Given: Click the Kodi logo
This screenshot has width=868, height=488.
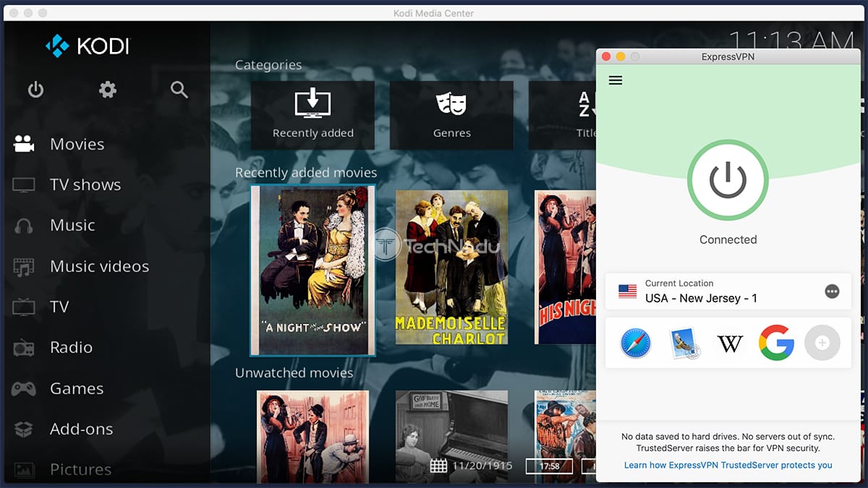Looking at the screenshot, I should coord(87,46).
